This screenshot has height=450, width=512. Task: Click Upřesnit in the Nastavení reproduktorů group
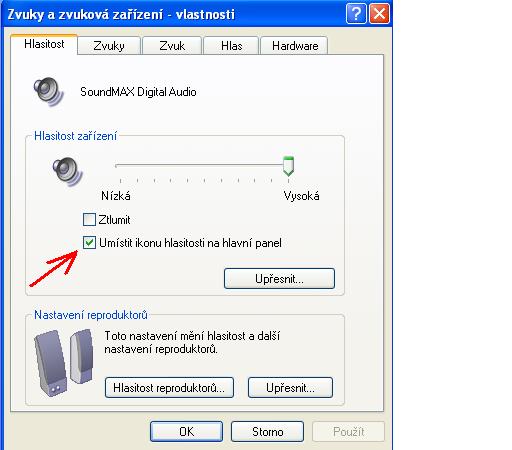click(x=290, y=388)
